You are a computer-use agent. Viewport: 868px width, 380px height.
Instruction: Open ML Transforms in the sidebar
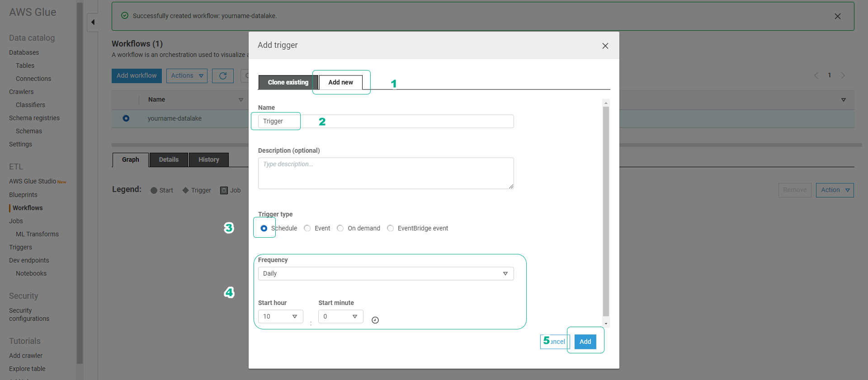coord(37,235)
